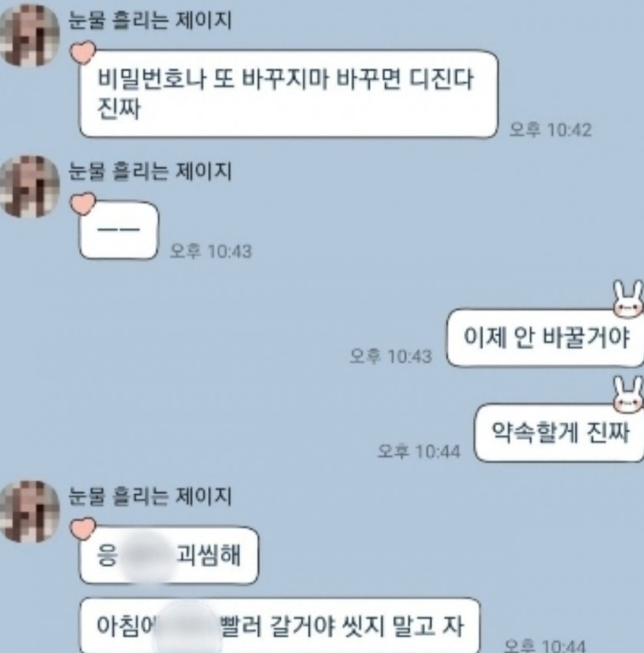Tap pink heart on the ㅡㅡ bubble
Viewport: 644px width, 653px height.
(x=83, y=204)
